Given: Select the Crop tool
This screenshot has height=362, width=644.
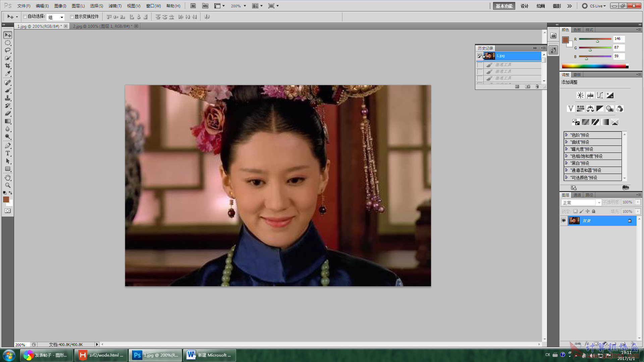Looking at the screenshot, I should 8,66.
